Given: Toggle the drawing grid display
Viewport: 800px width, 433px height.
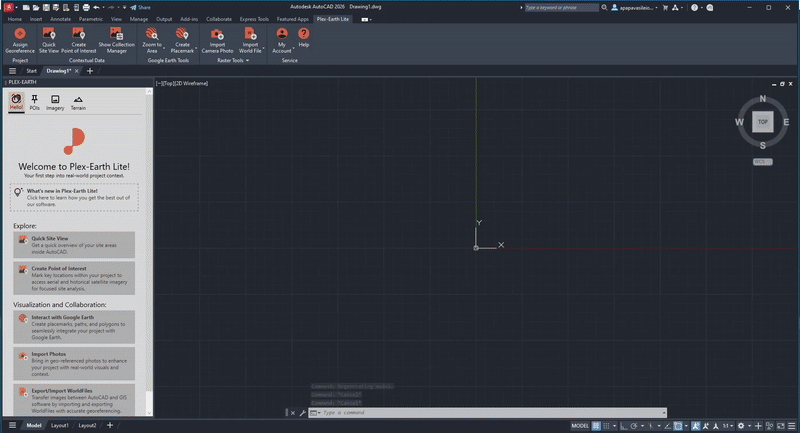Looking at the screenshot, I should [596, 426].
